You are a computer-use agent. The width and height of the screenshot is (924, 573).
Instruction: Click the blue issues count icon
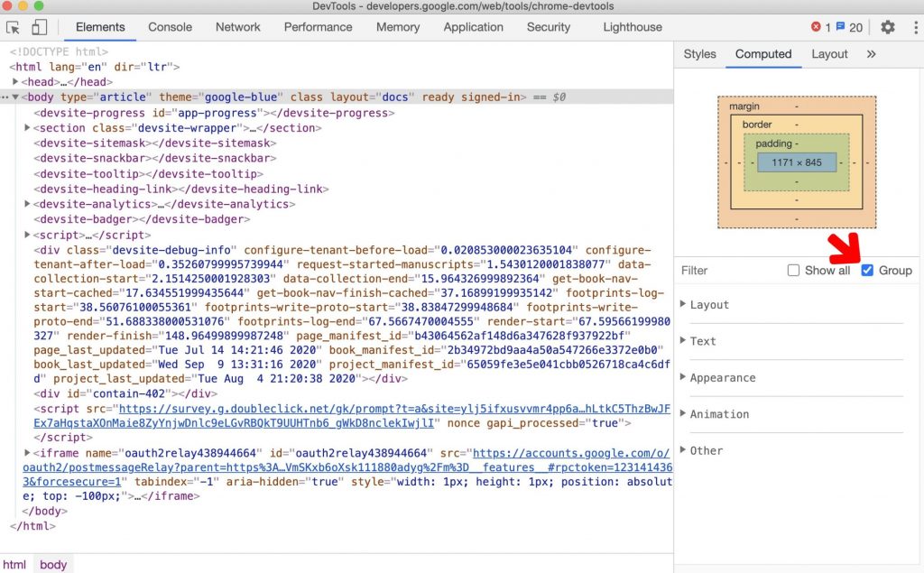[840, 26]
